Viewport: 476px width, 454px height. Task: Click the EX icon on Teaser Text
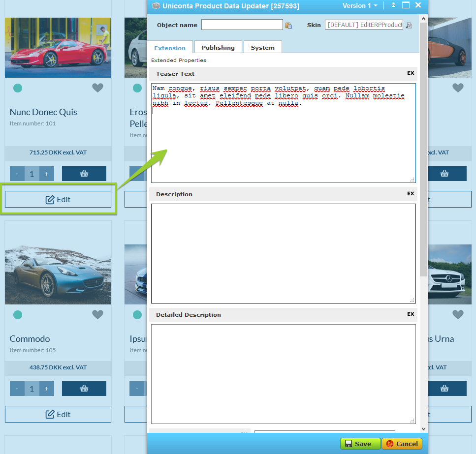click(x=411, y=73)
